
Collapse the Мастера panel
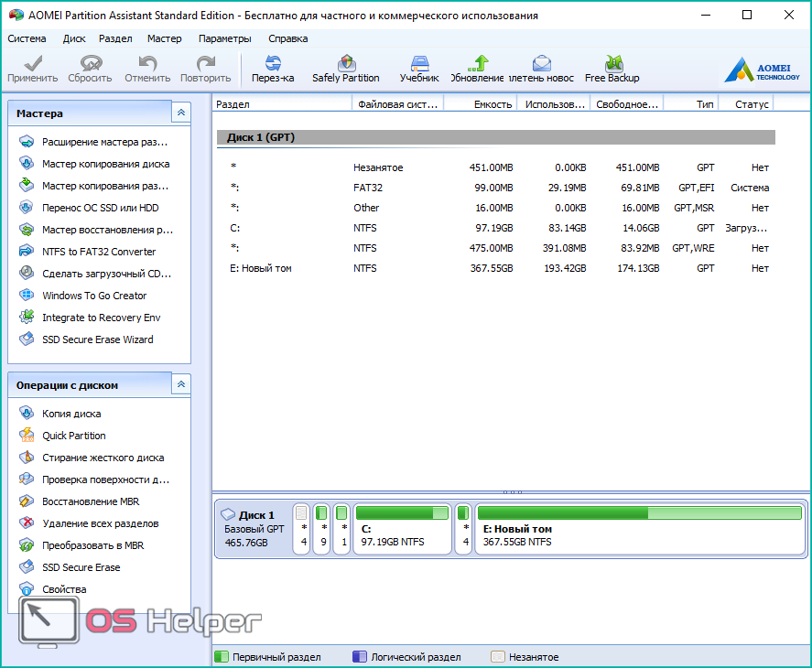pyautogui.click(x=181, y=113)
